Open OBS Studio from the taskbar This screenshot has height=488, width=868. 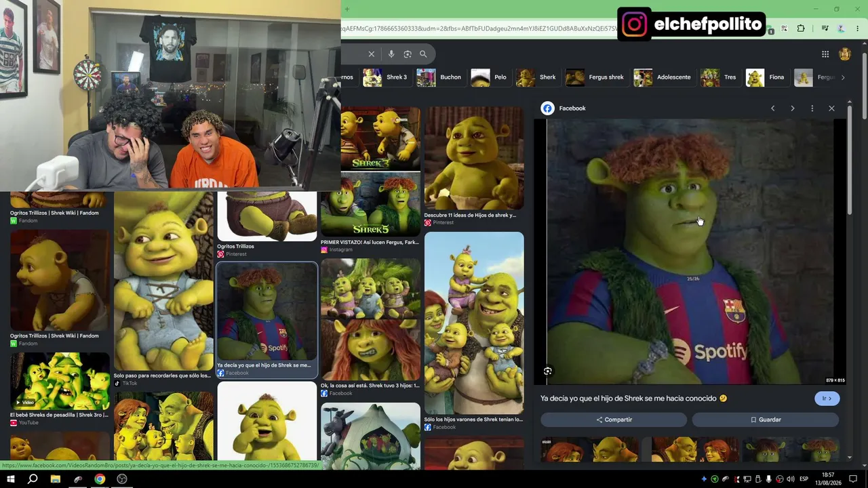tap(122, 479)
